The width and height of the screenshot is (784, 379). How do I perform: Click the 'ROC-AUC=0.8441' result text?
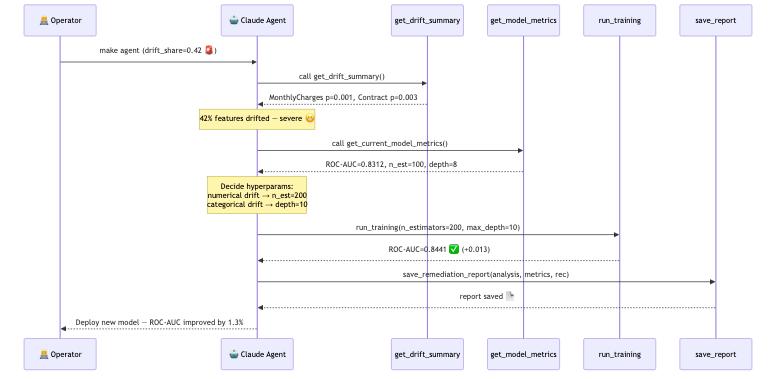click(x=418, y=249)
